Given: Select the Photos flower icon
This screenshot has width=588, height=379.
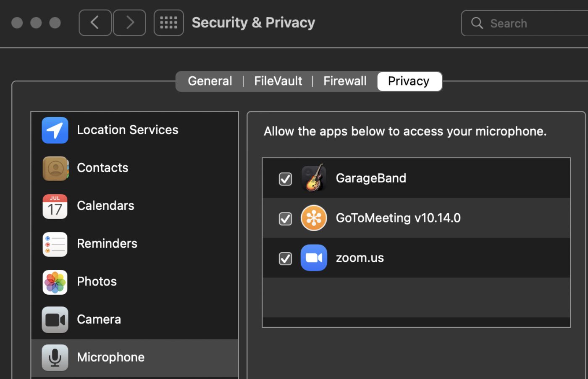Looking at the screenshot, I should 55,282.
